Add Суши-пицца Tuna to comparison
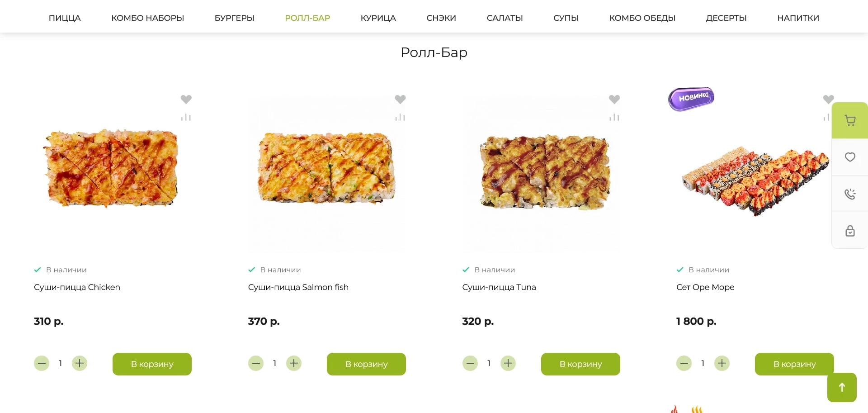The image size is (868, 413). (614, 118)
